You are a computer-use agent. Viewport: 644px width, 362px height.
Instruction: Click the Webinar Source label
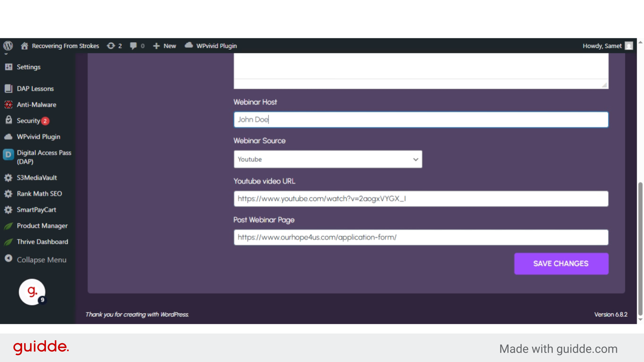click(x=260, y=141)
